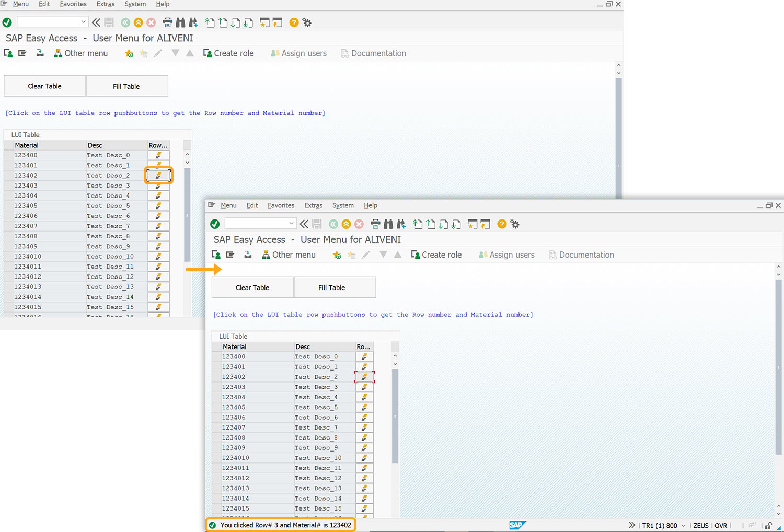Click Clear Table button in back window
This screenshot has width=784, height=532.
click(45, 86)
